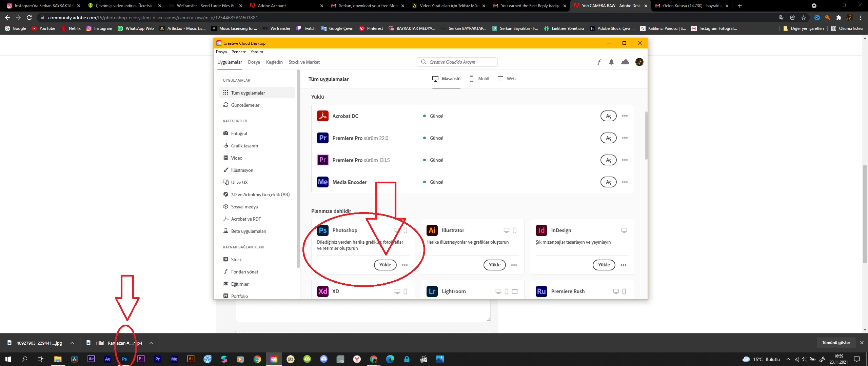The width and height of the screenshot is (868, 366).
Task: Click the cloud sync status icon
Action: [625, 62]
